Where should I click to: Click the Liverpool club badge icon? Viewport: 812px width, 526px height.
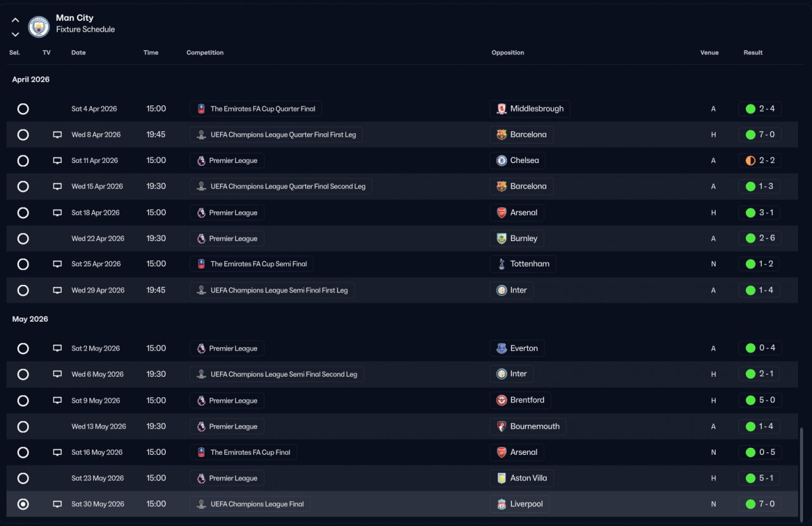point(502,504)
